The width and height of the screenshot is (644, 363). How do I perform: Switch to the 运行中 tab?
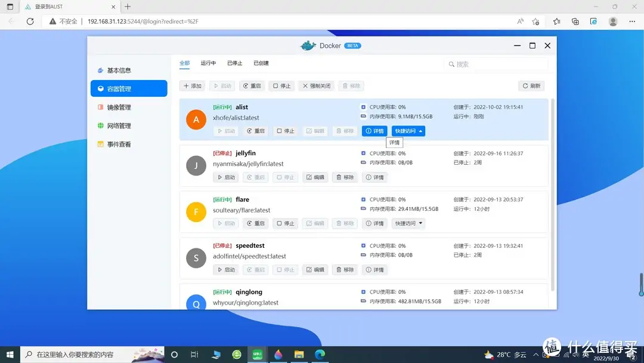click(207, 63)
